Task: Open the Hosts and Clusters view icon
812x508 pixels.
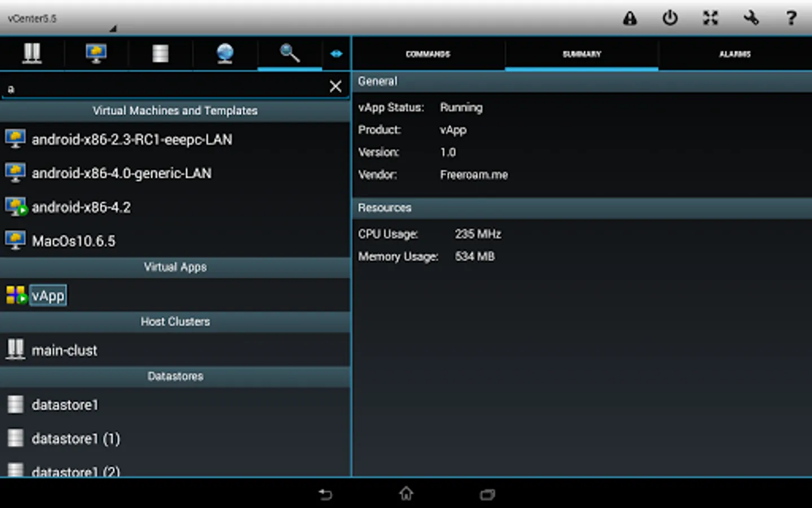Action: (32, 53)
